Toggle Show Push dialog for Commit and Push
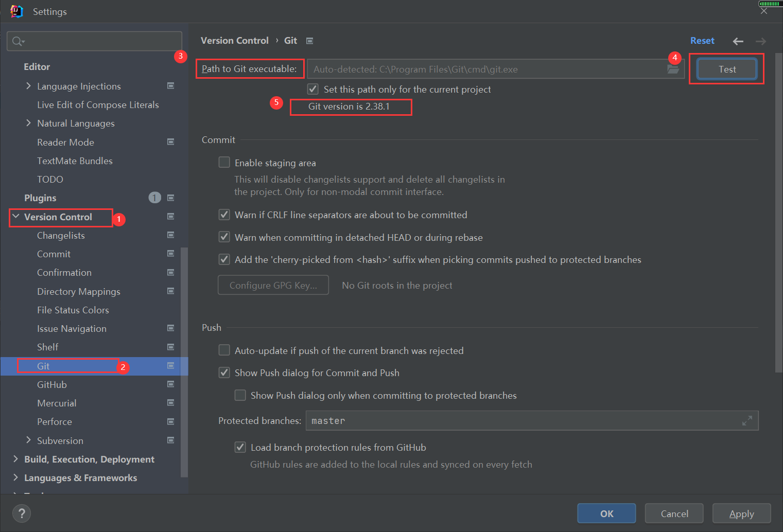Image resolution: width=783 pixels, height=532 pixels. [x=224, y=373]
